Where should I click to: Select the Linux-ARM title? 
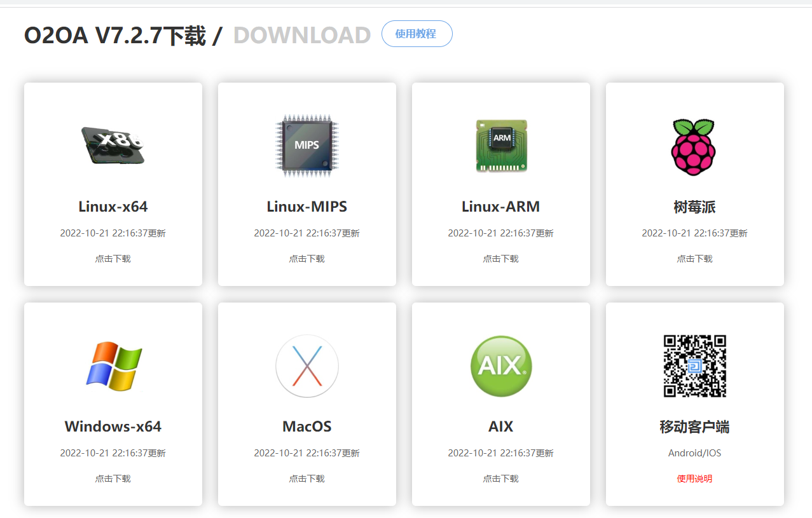point(501,207)
